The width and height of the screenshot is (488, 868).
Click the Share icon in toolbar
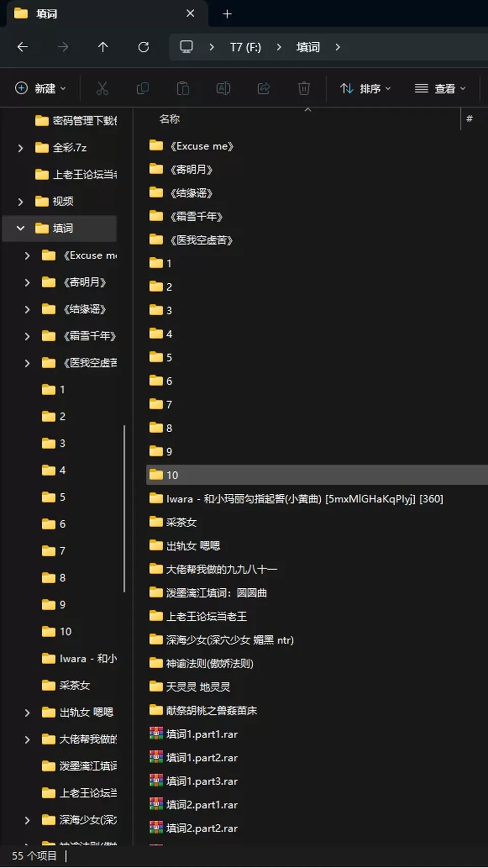click(x=264, y=88)
